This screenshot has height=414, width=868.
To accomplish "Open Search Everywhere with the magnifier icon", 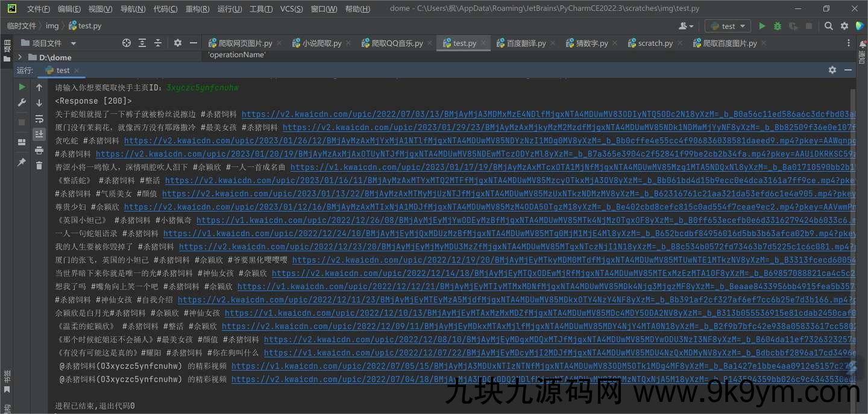I will [x=829, y=26].
